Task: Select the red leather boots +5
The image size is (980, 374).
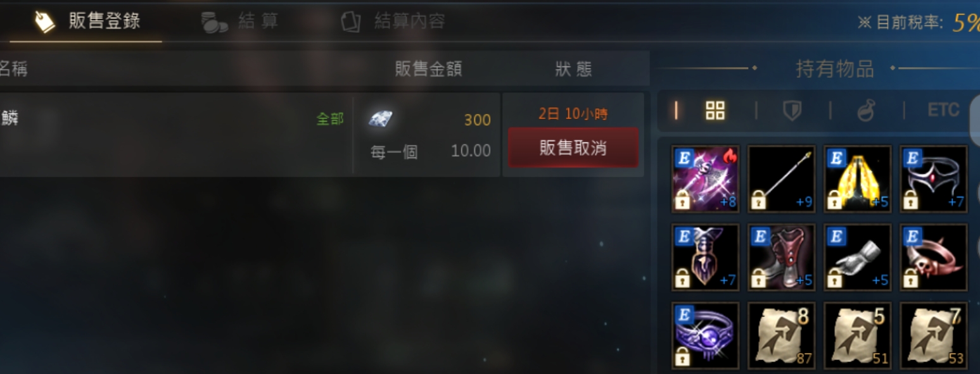Action: pyautogui.click(x=781, y=257)
